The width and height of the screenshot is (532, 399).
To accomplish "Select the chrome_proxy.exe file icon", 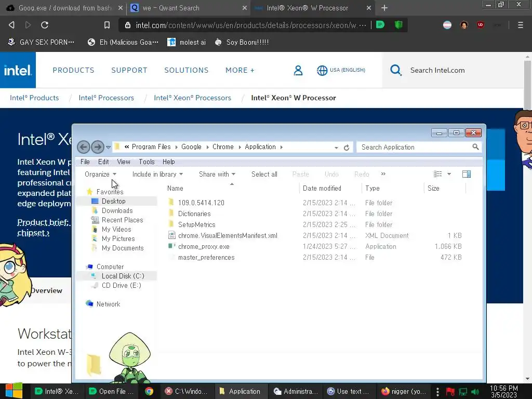I will (171, 246).
